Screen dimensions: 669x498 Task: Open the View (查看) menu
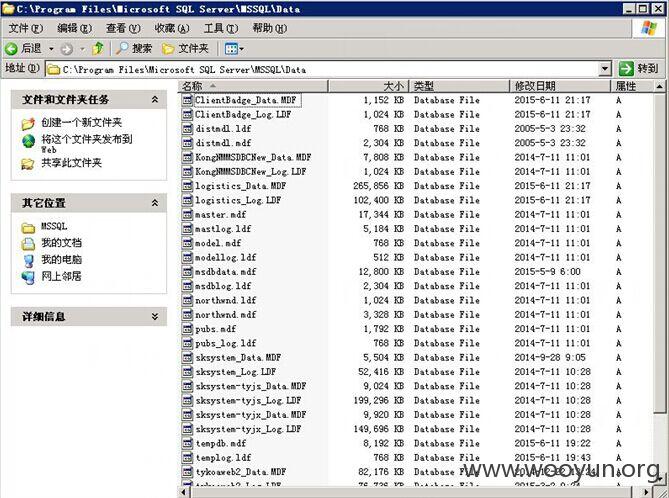[123, 28]
